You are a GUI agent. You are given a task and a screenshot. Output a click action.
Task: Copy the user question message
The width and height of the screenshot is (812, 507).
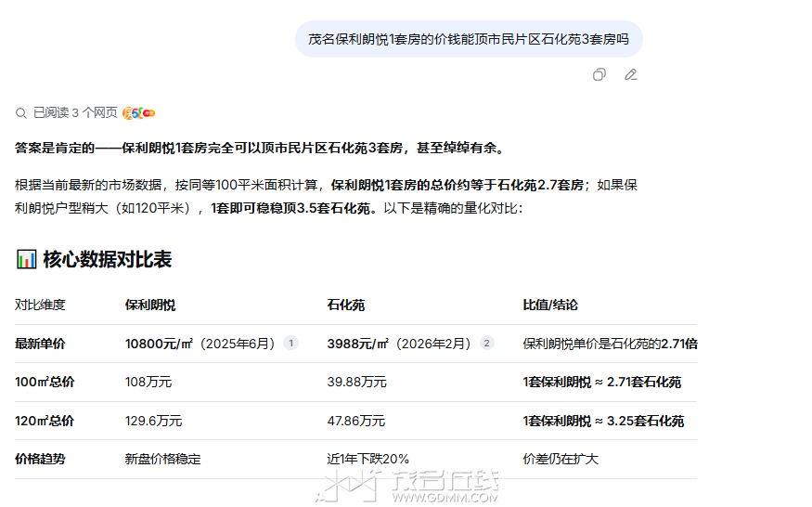[x=599, y=74]
